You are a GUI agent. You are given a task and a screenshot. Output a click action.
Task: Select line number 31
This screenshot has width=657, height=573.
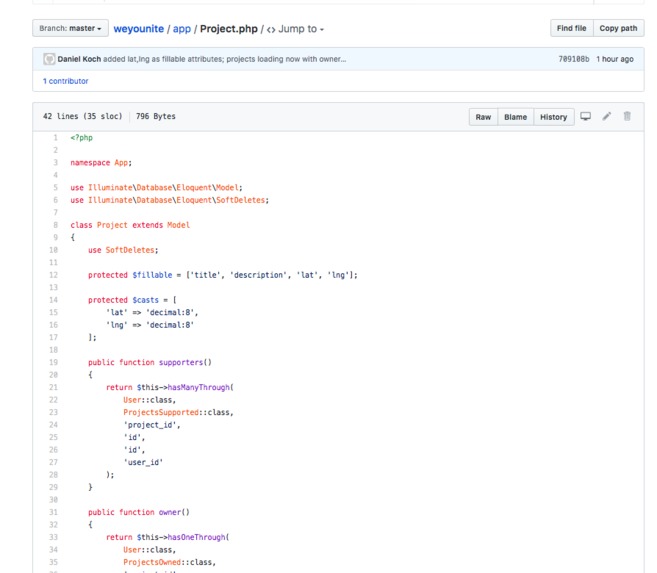point(53,512)
